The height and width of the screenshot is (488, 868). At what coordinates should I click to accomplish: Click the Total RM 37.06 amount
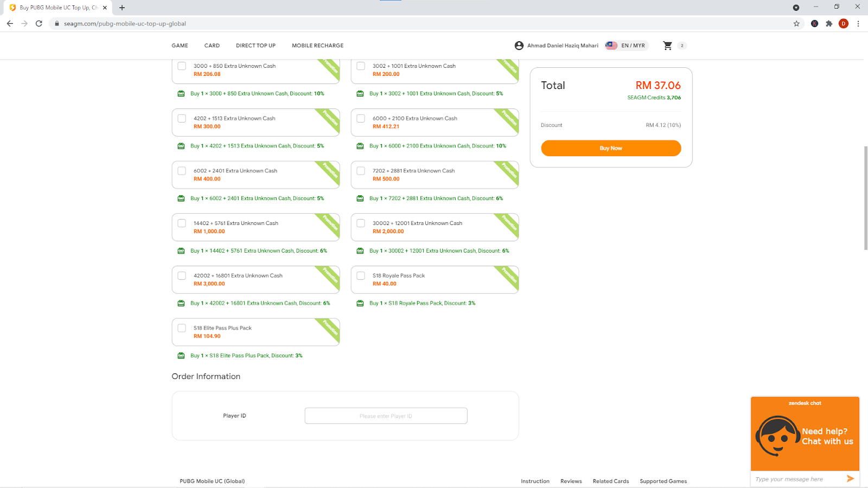[x=658, y=85]
